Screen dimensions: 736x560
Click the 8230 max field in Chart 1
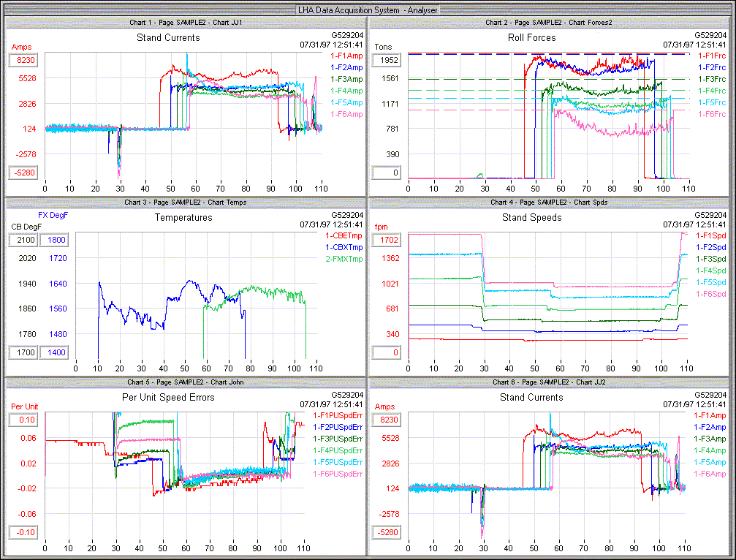[x=23, y=60]
